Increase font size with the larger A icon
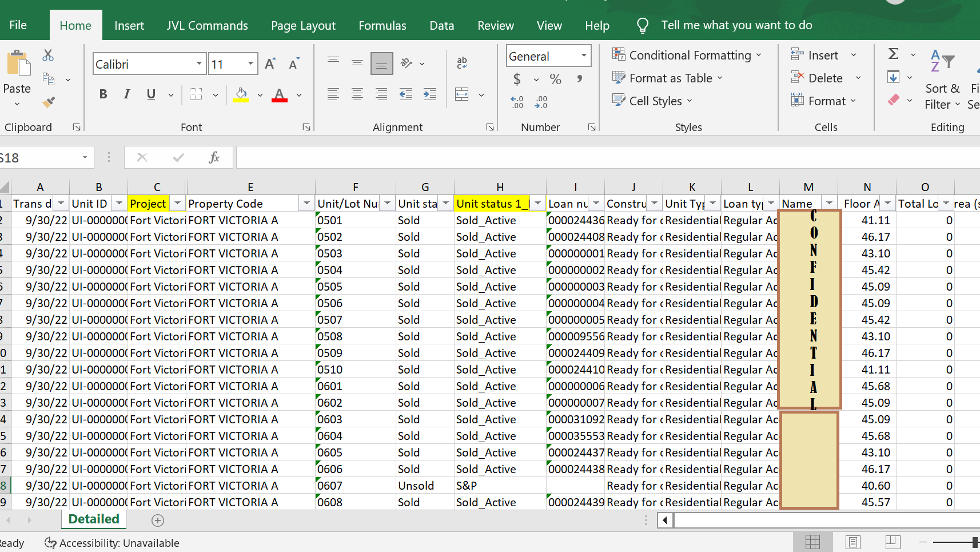 click(270, 63)
